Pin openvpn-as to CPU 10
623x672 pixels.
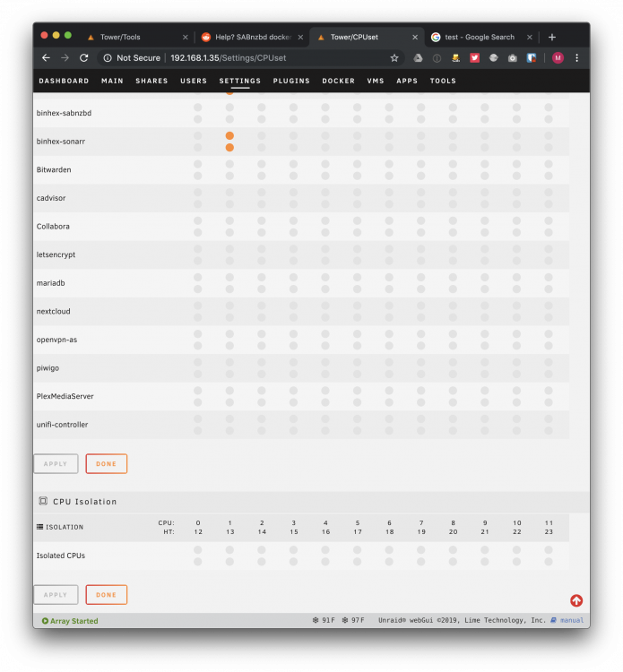516,334
